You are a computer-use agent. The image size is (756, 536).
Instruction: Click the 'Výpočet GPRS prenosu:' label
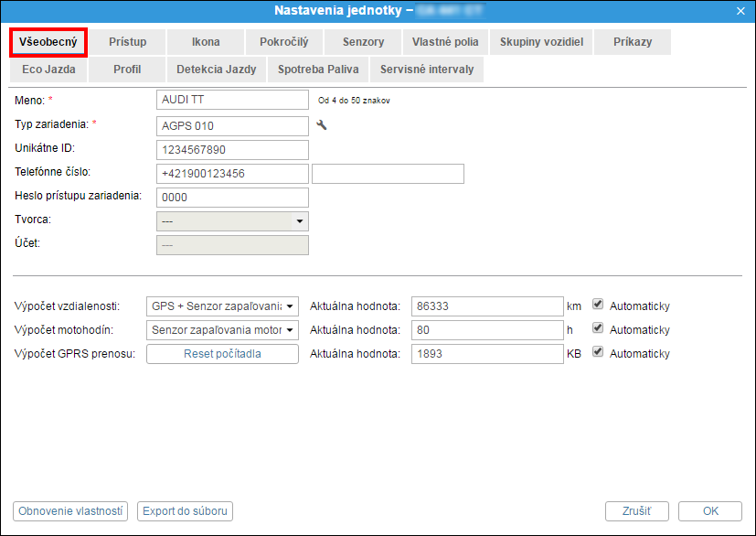(75, 354)
